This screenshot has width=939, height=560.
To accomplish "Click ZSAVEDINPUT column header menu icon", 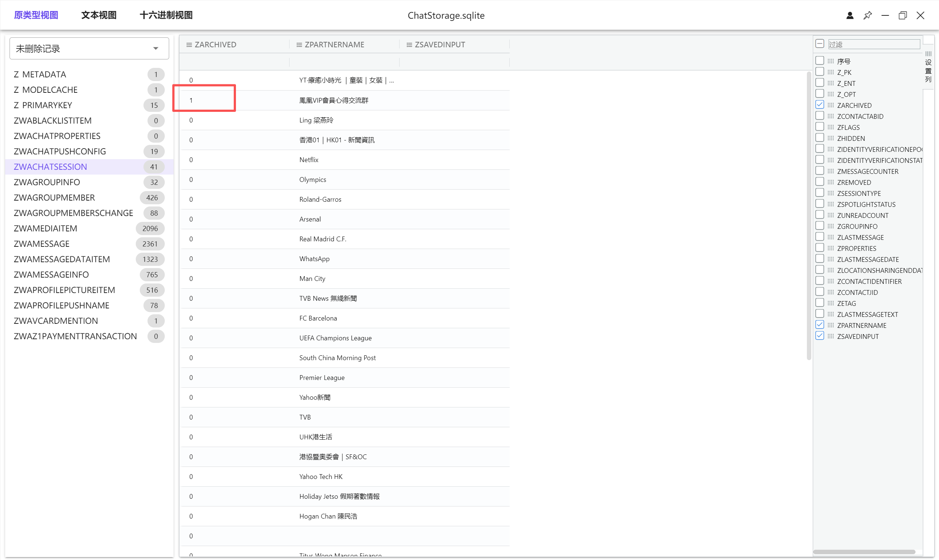I will click(x=409, y=45).
